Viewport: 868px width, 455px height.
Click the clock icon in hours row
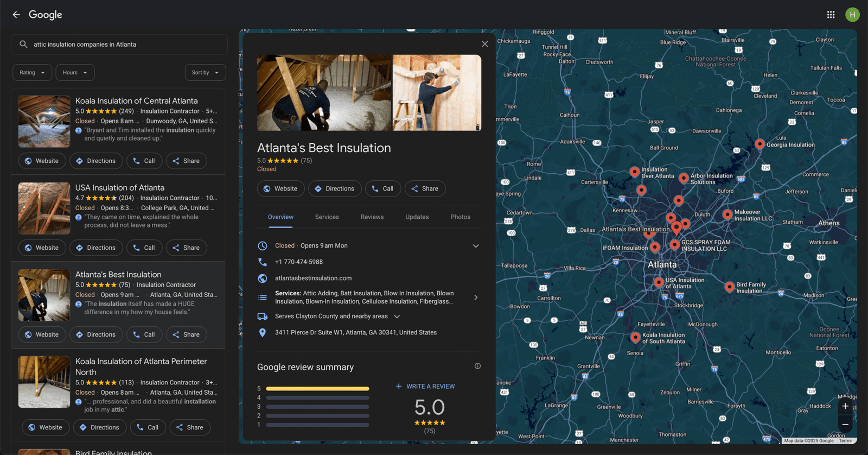click(263, 245)
